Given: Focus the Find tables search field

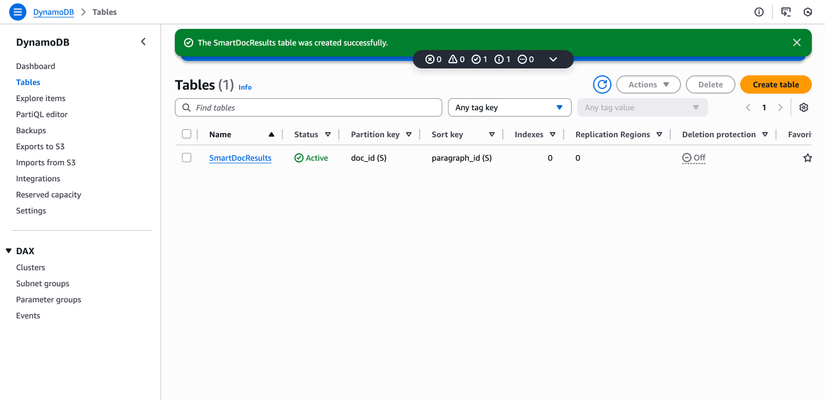Looking at the screenshot, I should (x=308, y=107).
